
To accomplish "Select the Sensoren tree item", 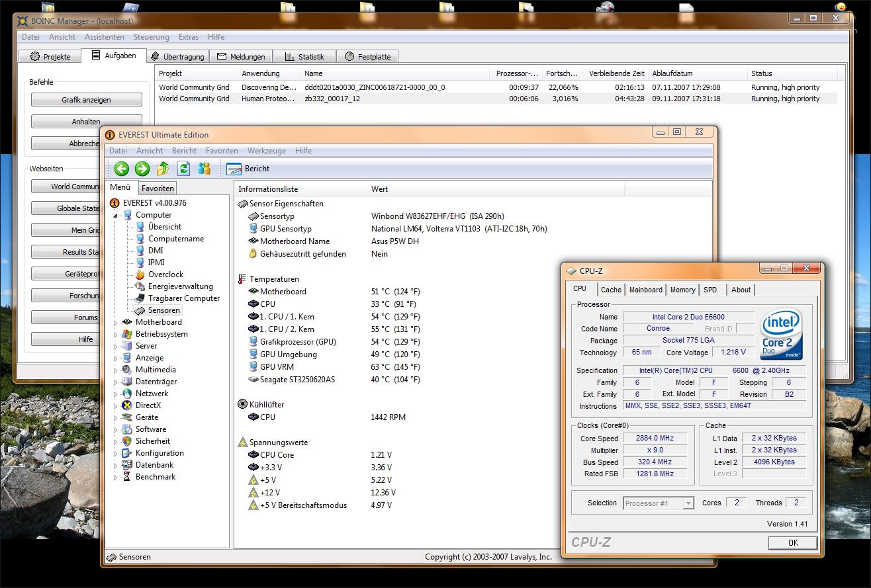I will [x=163, y=310].
